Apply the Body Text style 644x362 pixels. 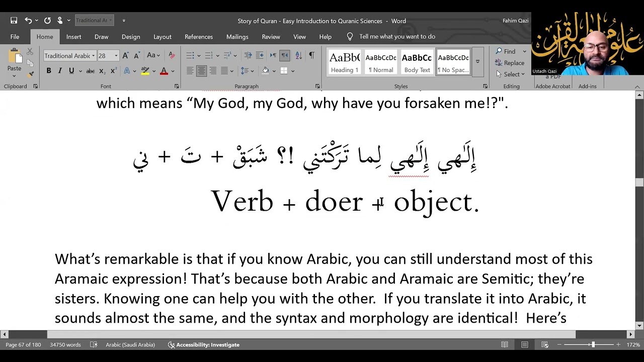(417, 62)
